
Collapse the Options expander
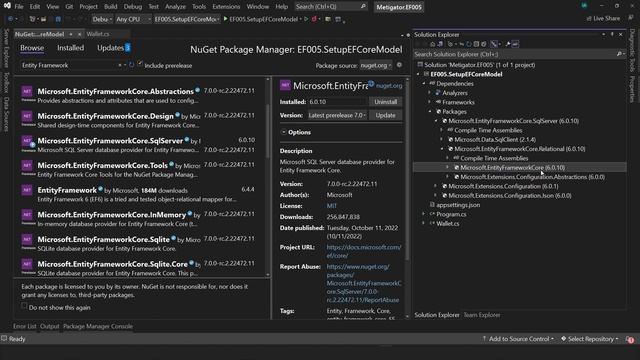coord(284,132)
